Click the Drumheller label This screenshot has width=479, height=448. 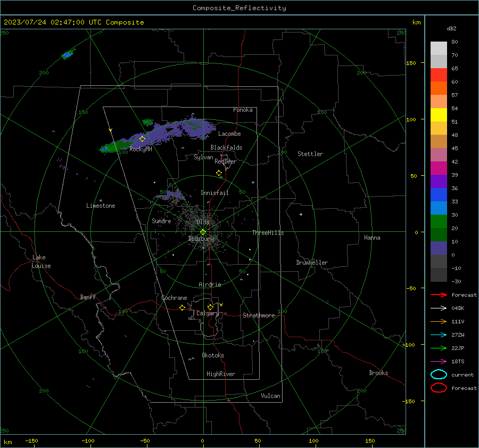coord(312,263)
